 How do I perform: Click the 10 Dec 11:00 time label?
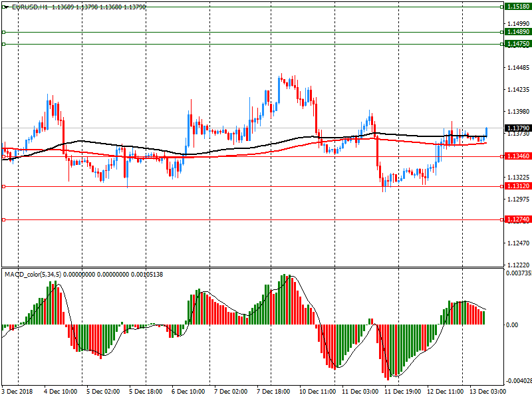click(x=317, y=392)
